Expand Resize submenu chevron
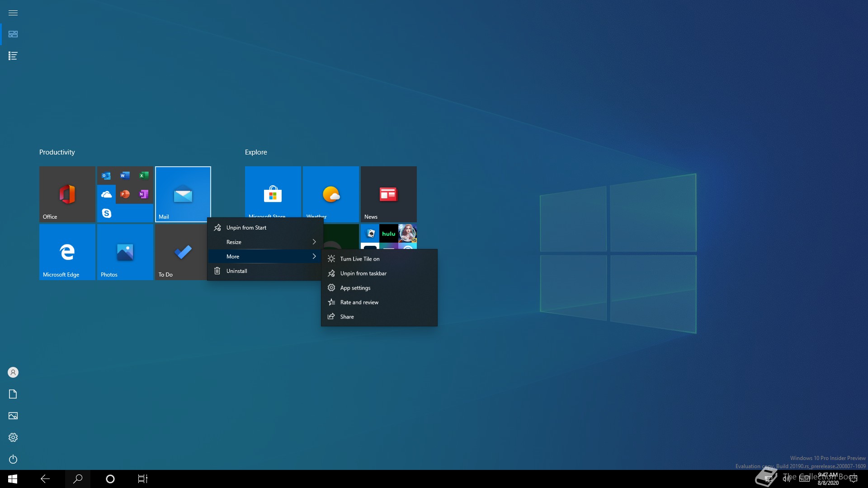This screenshot has width=868, height=488. pyautogui.click(x=314, y=242)
